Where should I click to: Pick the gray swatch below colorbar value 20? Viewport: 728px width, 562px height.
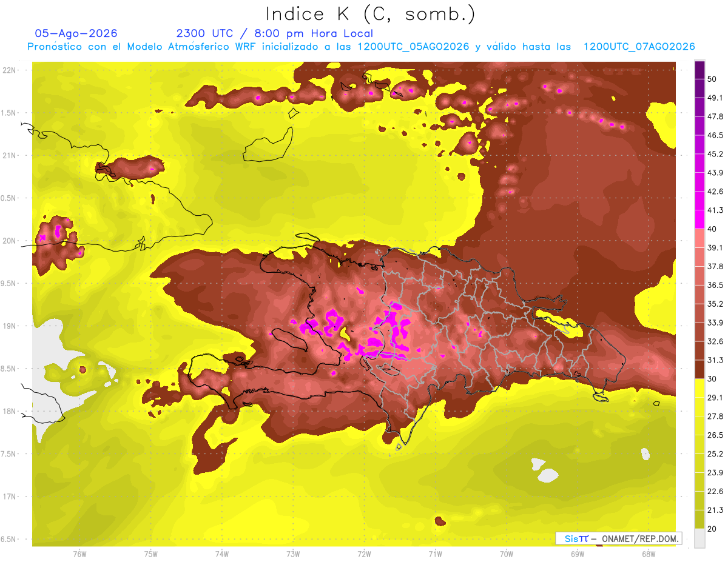point(699,538)
